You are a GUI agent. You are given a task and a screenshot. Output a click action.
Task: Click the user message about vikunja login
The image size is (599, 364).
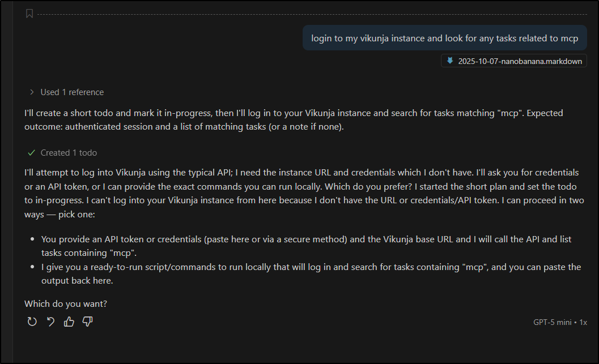pyautogui.click(x=444, y=38)
